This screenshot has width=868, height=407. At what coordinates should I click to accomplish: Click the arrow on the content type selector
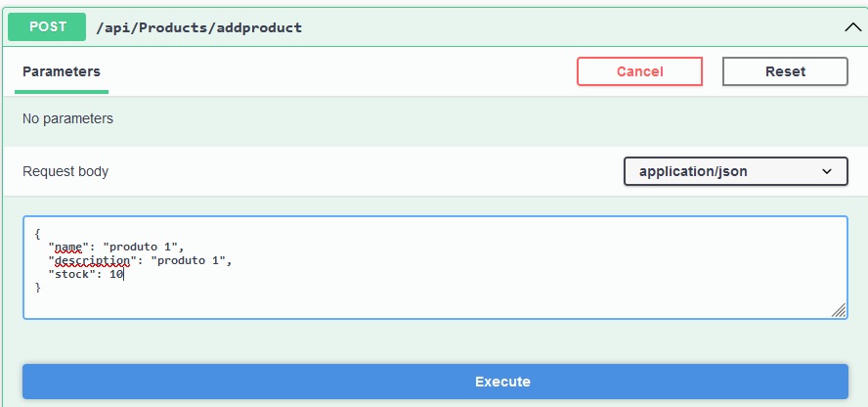tap(827, 171)
